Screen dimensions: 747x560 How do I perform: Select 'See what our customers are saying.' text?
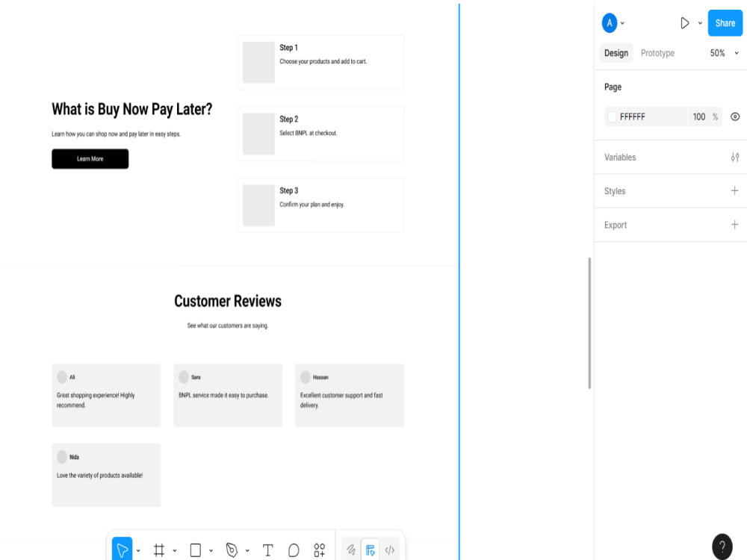click(228, 326)
